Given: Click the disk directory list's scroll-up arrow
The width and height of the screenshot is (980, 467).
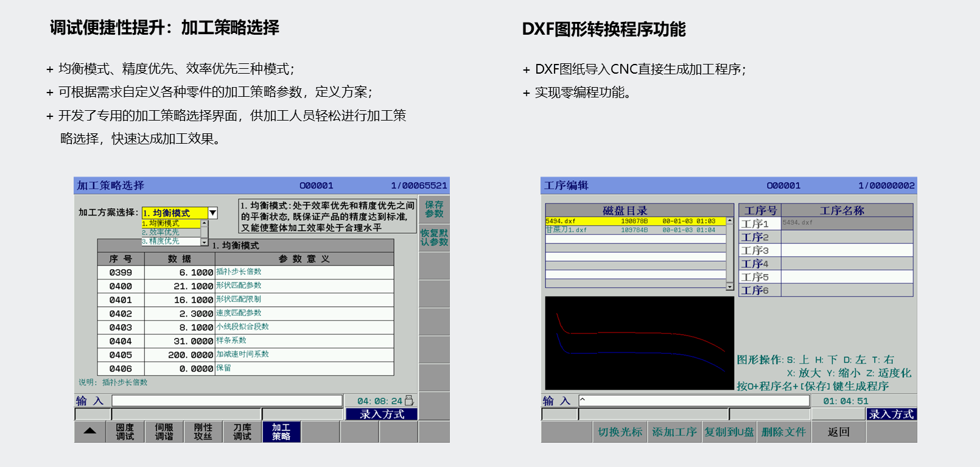Looking at the screenshot, I should pos(729,220).
